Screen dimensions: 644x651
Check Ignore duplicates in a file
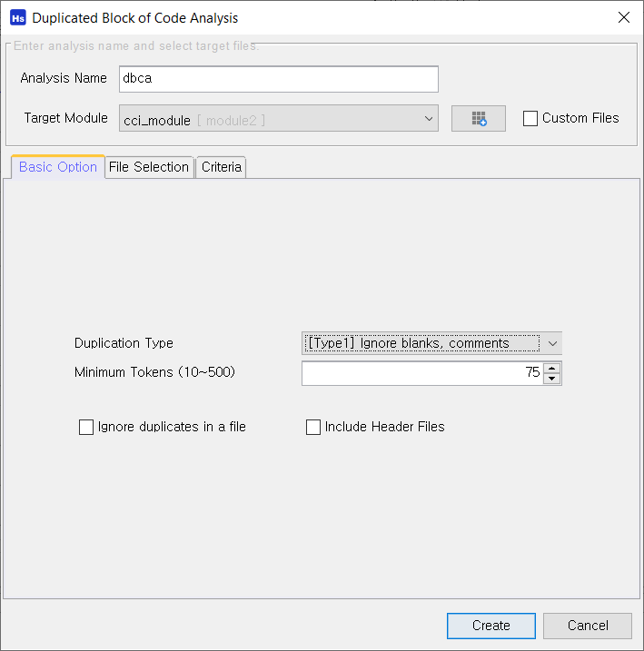(x=86, y=427)
